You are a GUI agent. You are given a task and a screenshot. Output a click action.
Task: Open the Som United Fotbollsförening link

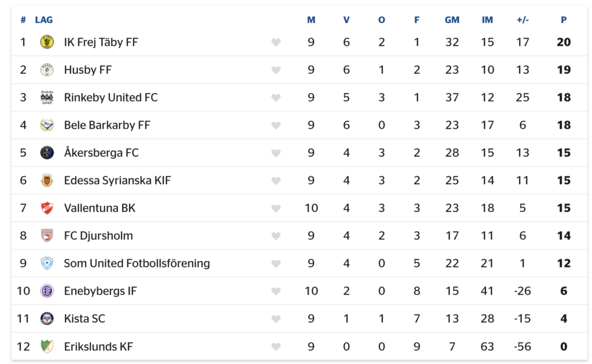click(x=136, y=263)
